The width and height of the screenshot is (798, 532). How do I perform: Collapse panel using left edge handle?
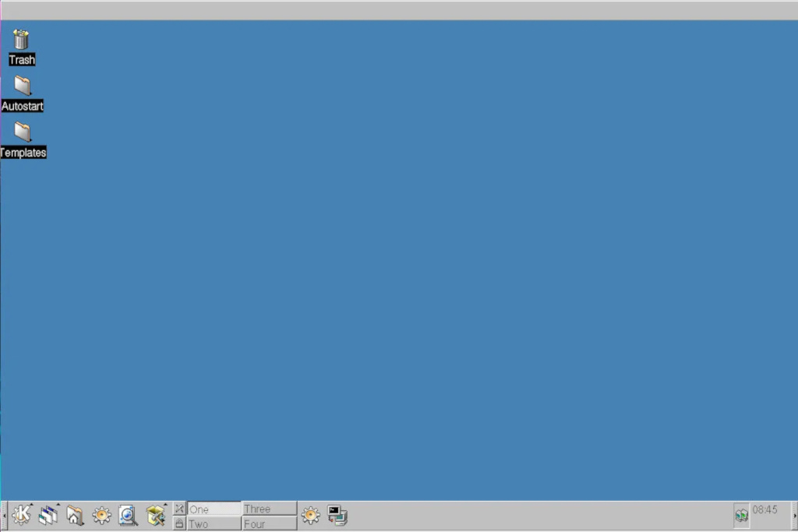click(3, 515)
